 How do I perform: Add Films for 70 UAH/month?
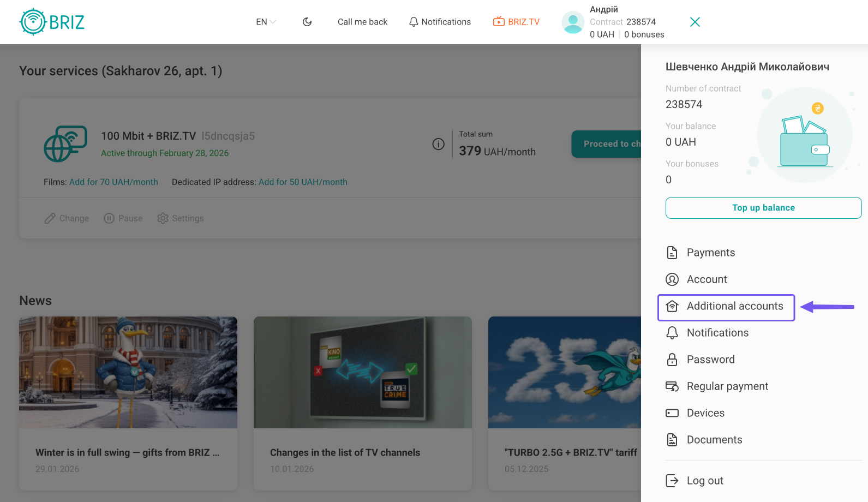point(113,182)
